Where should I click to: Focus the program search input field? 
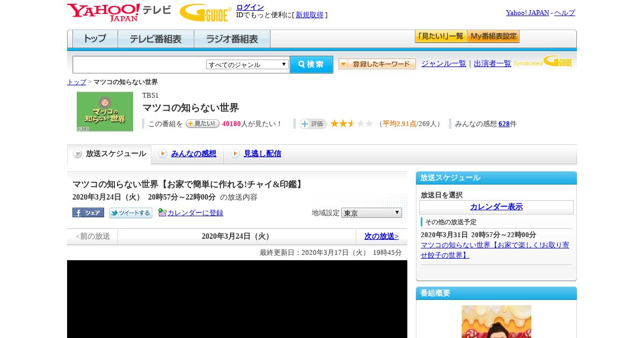pos(140,64)
